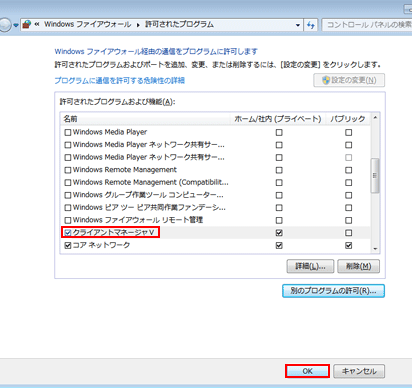Image resolution: width=412 pixels, height=388 pixels.
Task: Click the 名前 column header
Action: tap(145, 119)
